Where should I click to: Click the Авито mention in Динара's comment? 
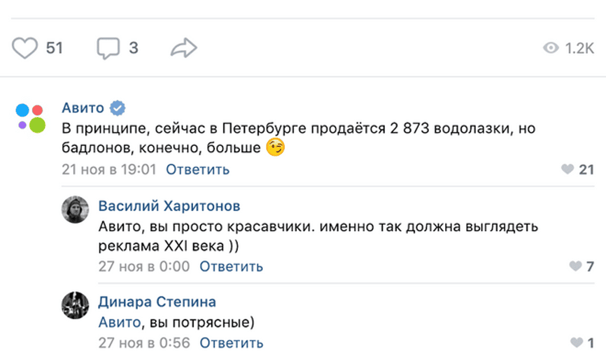coord(120,322)
